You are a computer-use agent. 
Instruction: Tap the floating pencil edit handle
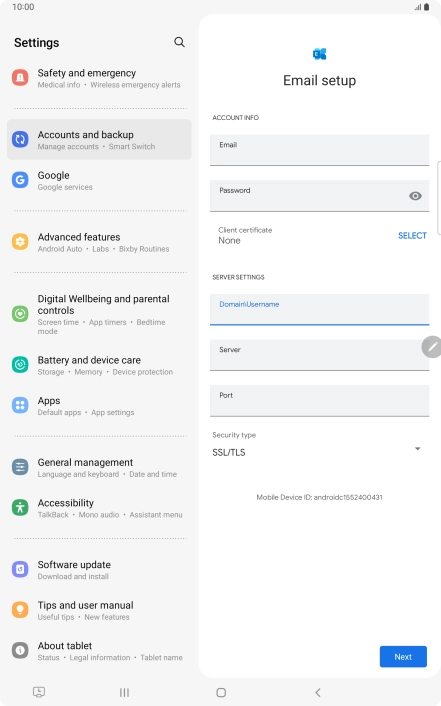pyautogui.click(x=432, y=347)
